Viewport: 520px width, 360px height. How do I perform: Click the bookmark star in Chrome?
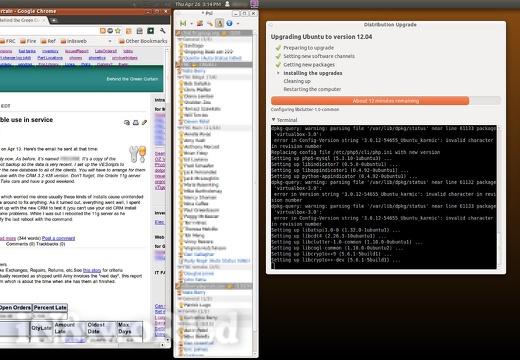point(118,31)
